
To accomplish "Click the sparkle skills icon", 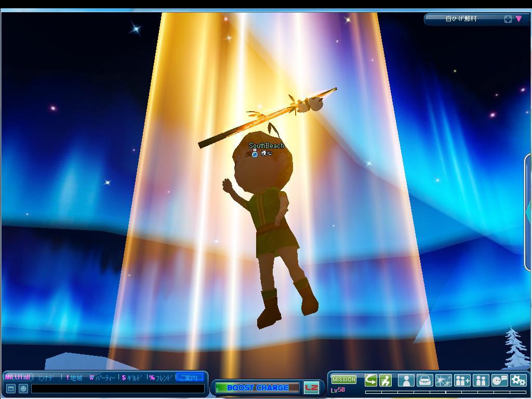I will (443, 380).
